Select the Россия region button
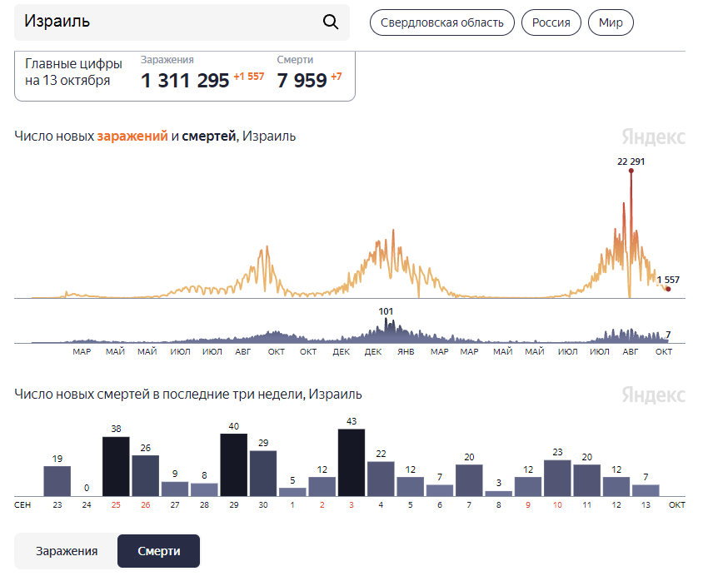Screen dimensions: 728x581 click(551, 22)
